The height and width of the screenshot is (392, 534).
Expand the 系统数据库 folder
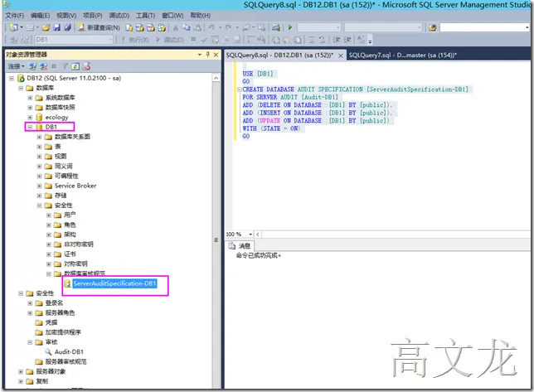tap(30, 98)
